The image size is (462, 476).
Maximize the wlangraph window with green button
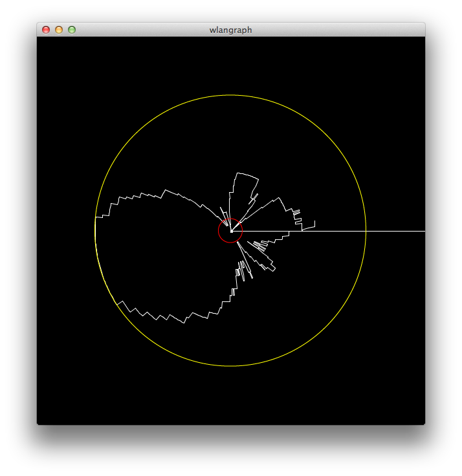pos(72,30)
